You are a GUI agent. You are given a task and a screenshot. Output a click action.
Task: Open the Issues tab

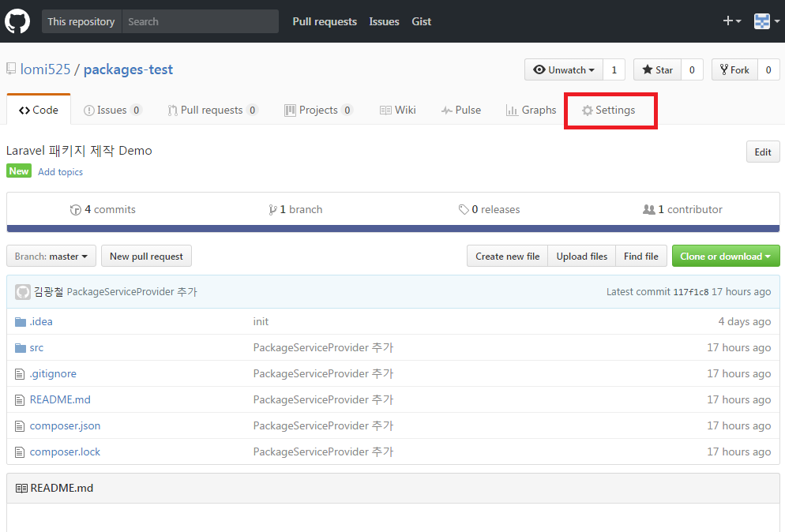(x=113, y=110)
